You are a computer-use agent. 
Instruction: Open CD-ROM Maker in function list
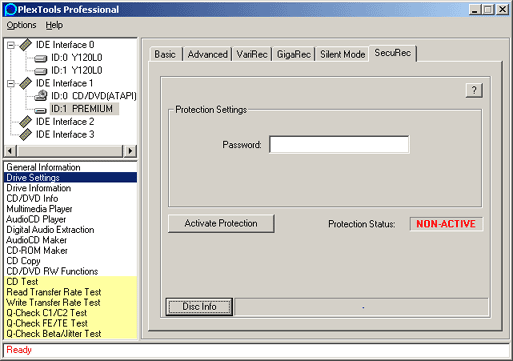pyautogui.click(x=70, y=250)
